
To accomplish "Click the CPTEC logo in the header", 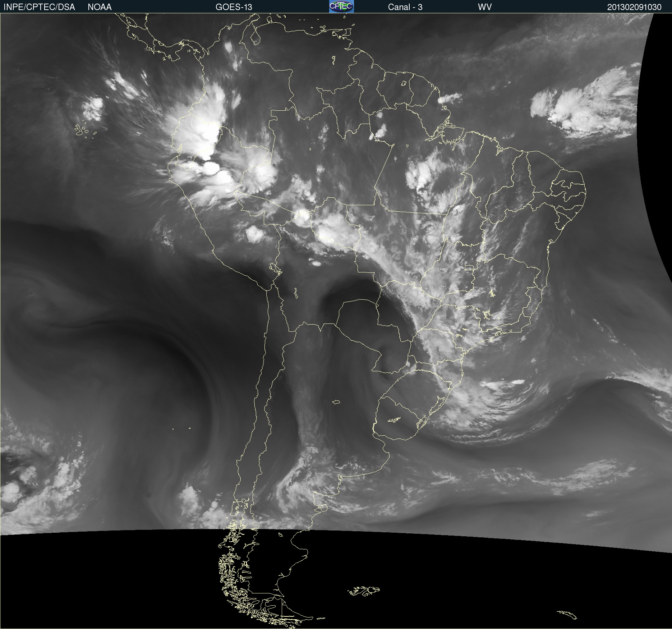I will click(x=341, y=6).
